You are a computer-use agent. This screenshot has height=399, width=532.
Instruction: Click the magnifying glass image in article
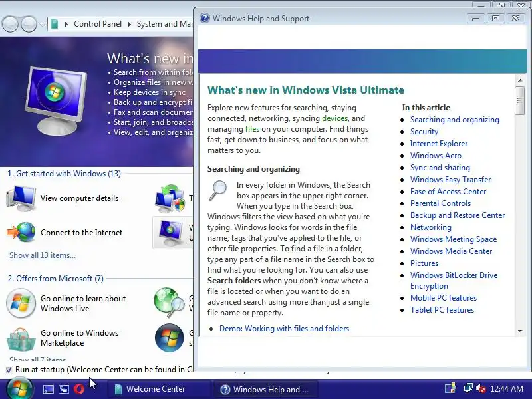pyautogui.click(x=218, y=190)
